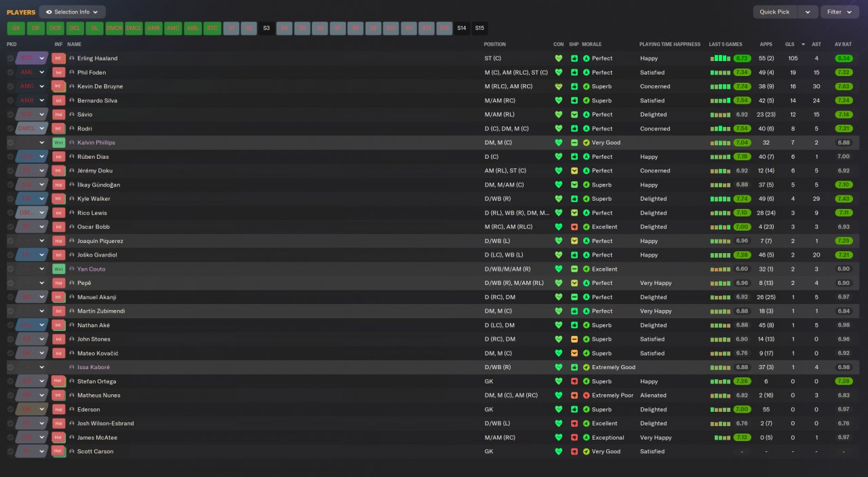Screen dimensions: 868x477
Task: Click the person icon beside Kevin De Bruyne
Action: coord(72,86)
